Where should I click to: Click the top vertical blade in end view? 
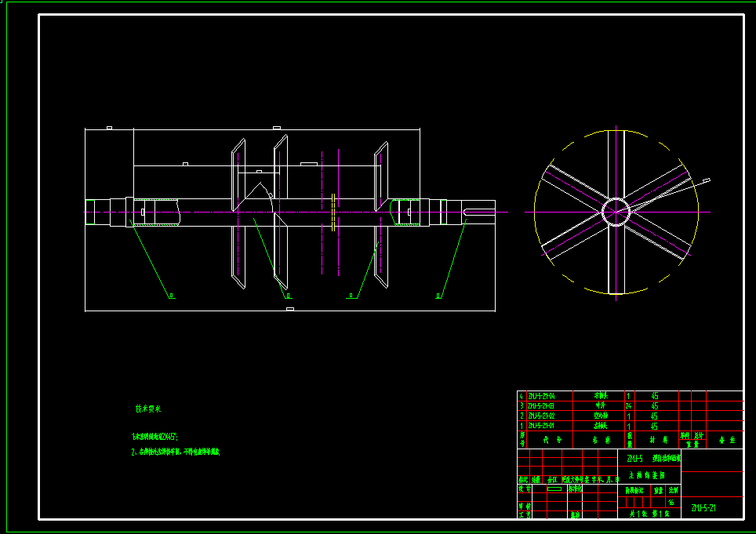point(616,164)
